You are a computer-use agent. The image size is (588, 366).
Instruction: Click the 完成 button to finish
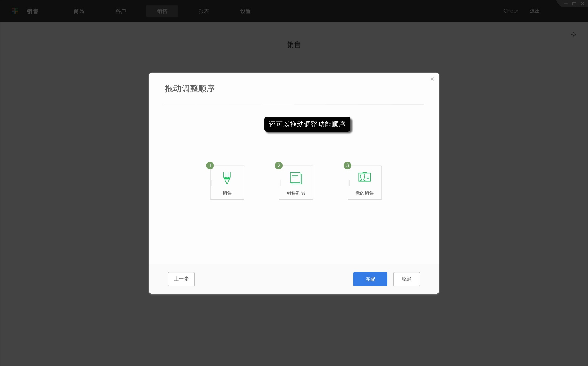coord(370,279)
